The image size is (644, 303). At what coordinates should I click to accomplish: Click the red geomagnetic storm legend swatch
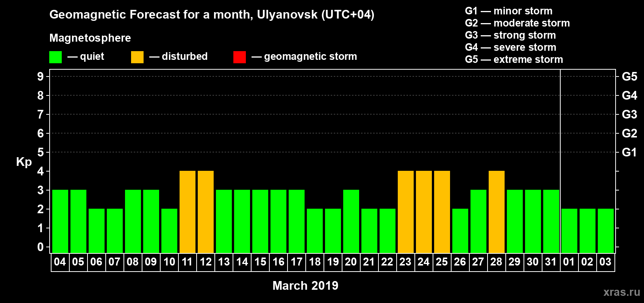click(x=239, y=57)
